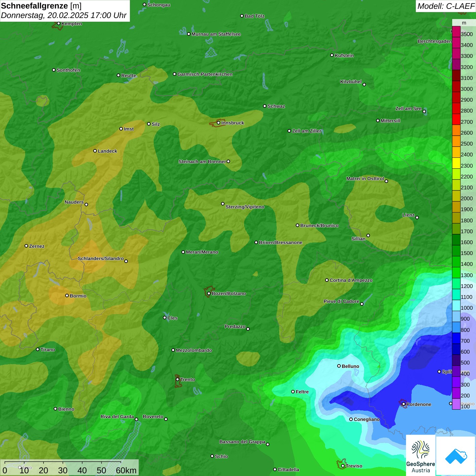Click the 'Mezzolombardo' label
Image resolution: width=476 pixels, height=476 pixels.
(194, 350)
